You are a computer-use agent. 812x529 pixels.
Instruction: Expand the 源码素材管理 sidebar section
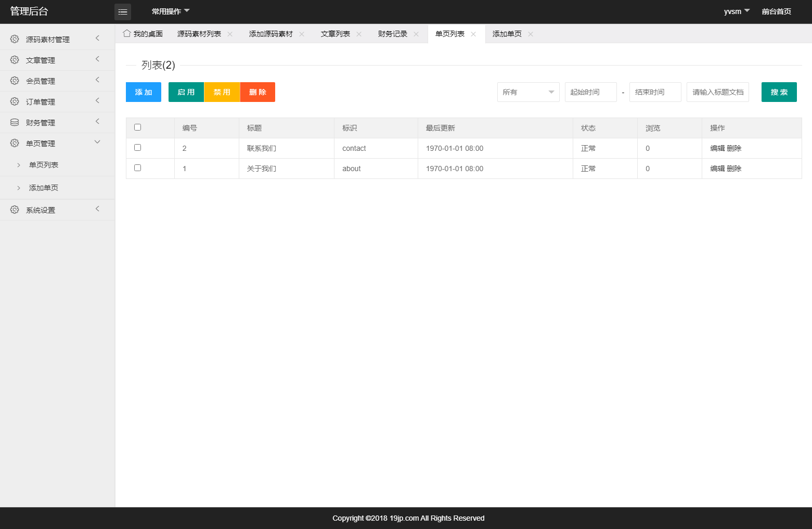point(57,40)
